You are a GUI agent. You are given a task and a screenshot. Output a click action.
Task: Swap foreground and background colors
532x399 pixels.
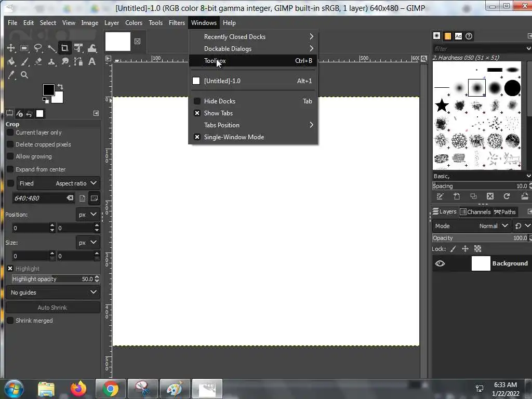pyautogui.click(x=60, y=87)
